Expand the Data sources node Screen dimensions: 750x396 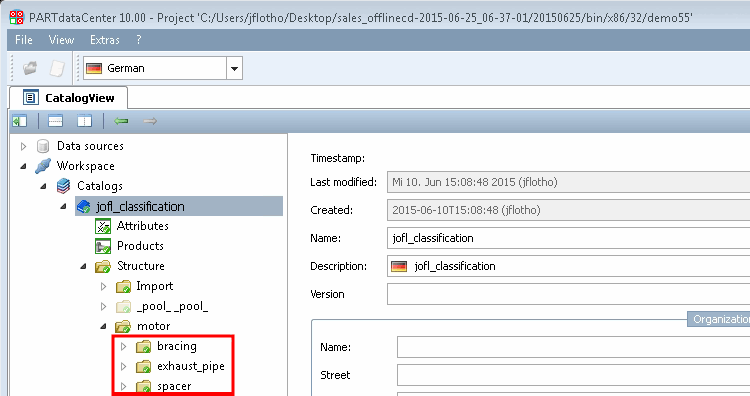point(23,146)
